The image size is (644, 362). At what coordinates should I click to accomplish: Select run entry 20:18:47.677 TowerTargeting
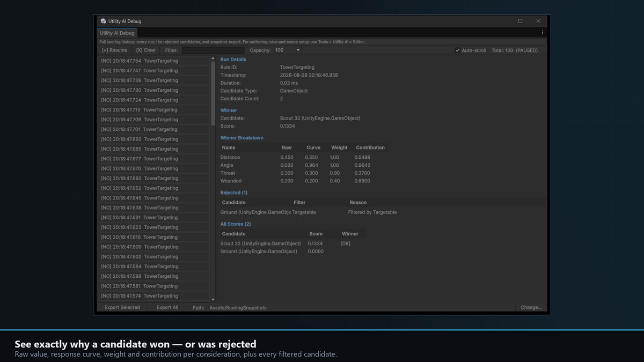[x=154, y=159]
